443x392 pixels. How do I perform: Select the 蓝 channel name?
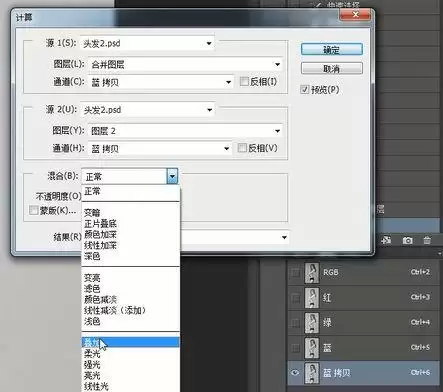pos(327,348)
